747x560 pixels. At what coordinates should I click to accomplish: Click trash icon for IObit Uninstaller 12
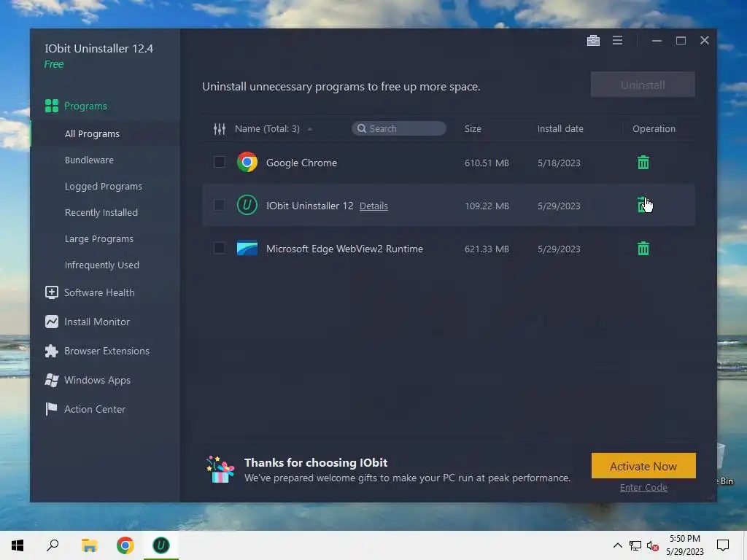coord(642,205)
